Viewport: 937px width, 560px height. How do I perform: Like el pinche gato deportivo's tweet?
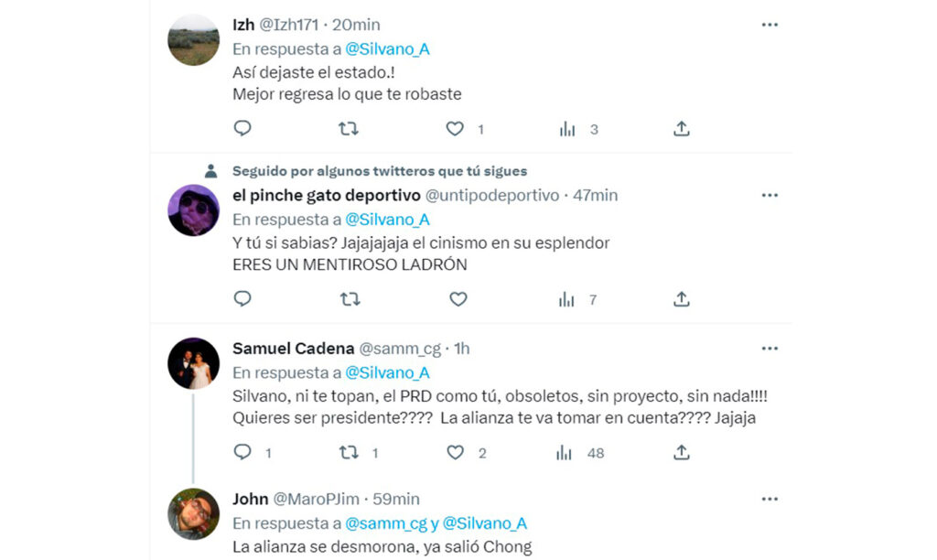(458, 299)
